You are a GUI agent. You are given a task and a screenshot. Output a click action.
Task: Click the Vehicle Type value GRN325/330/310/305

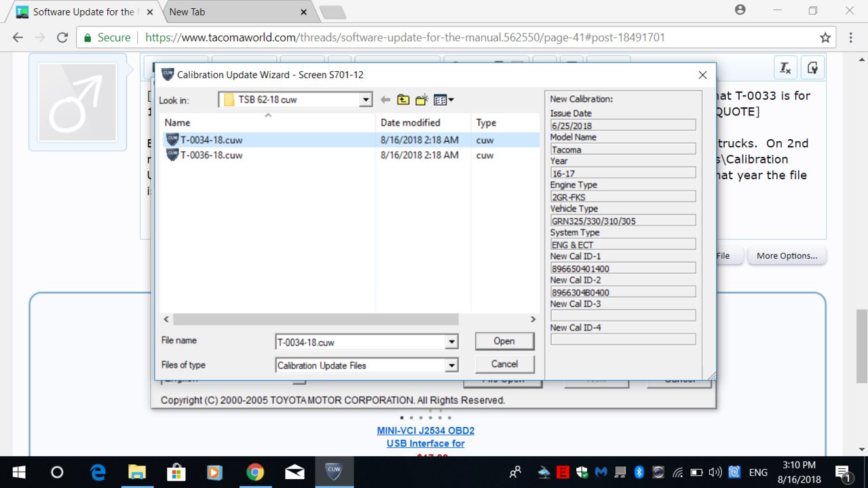[x=623, y=221]
